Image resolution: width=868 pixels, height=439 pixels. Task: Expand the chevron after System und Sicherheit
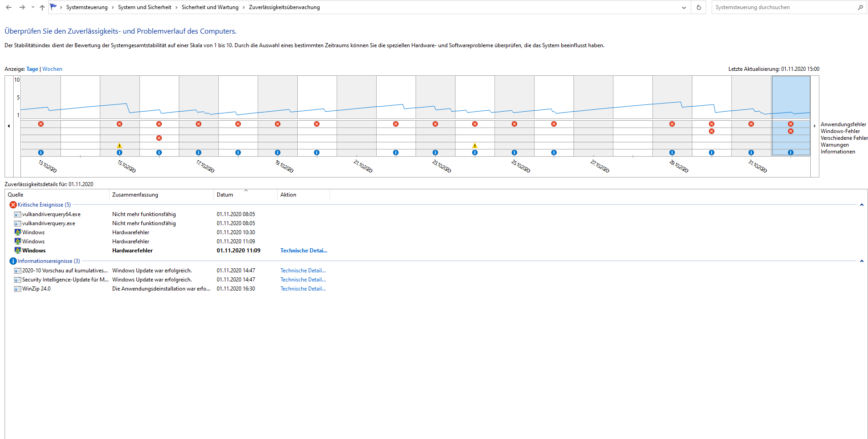[176, 7]
